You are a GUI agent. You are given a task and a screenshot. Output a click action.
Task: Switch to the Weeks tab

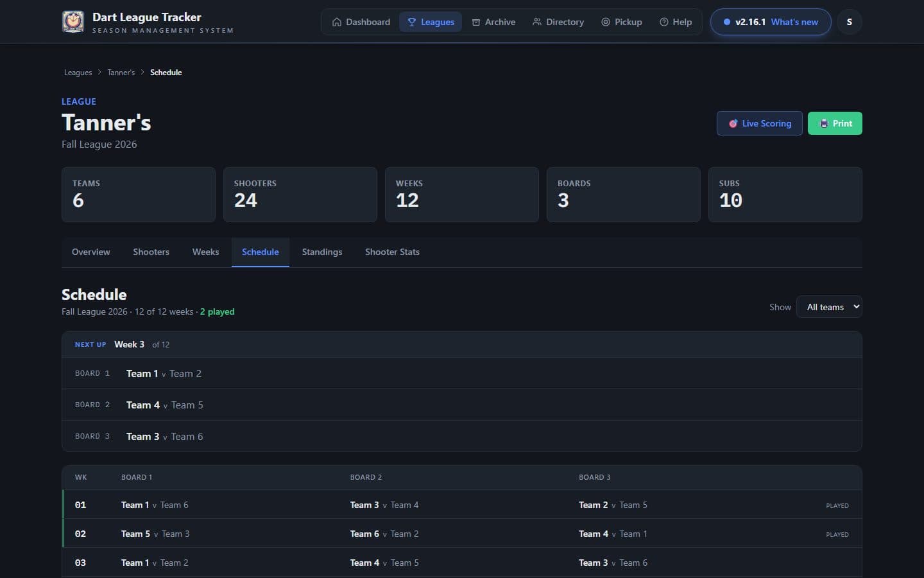tap(205, 252)
